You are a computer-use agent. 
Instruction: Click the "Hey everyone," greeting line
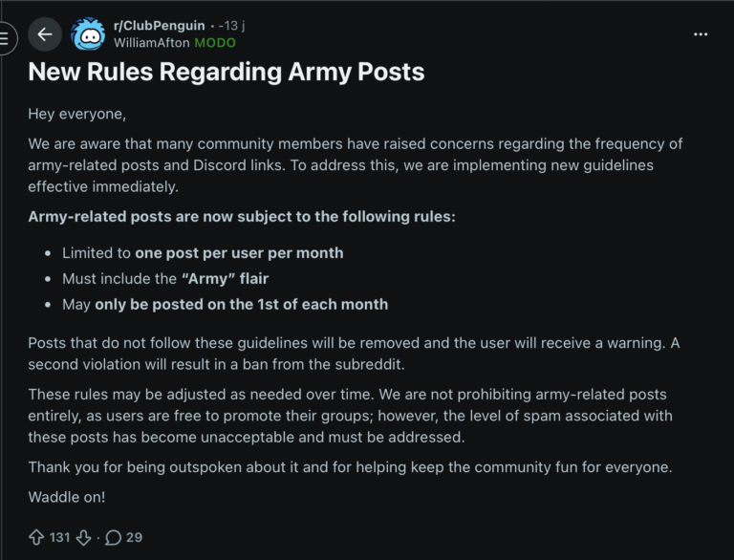coord(76,115)
